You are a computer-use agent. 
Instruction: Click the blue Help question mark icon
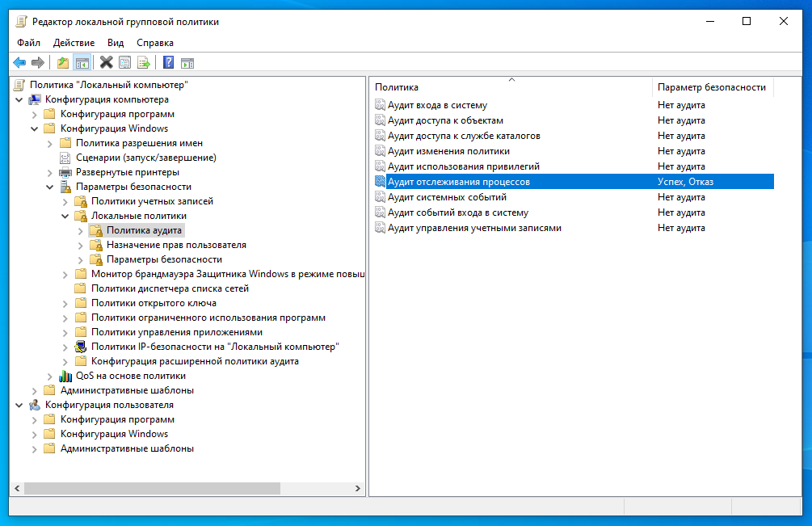(168, 62)
